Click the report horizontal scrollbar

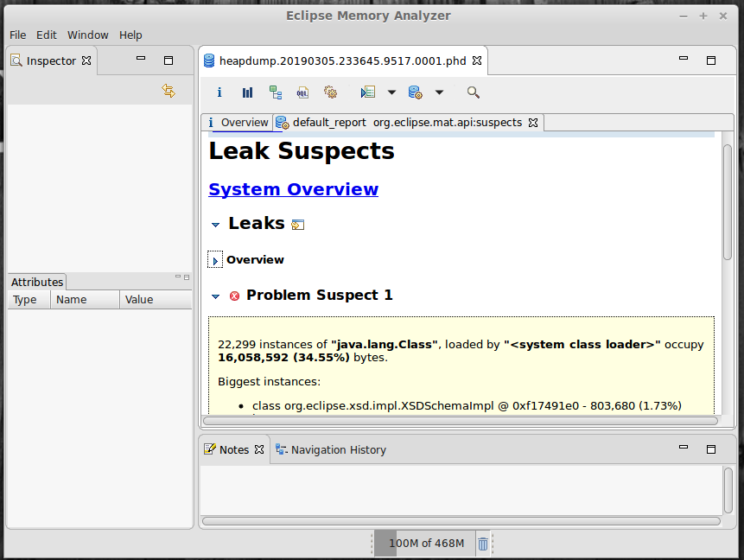[461, 421]
